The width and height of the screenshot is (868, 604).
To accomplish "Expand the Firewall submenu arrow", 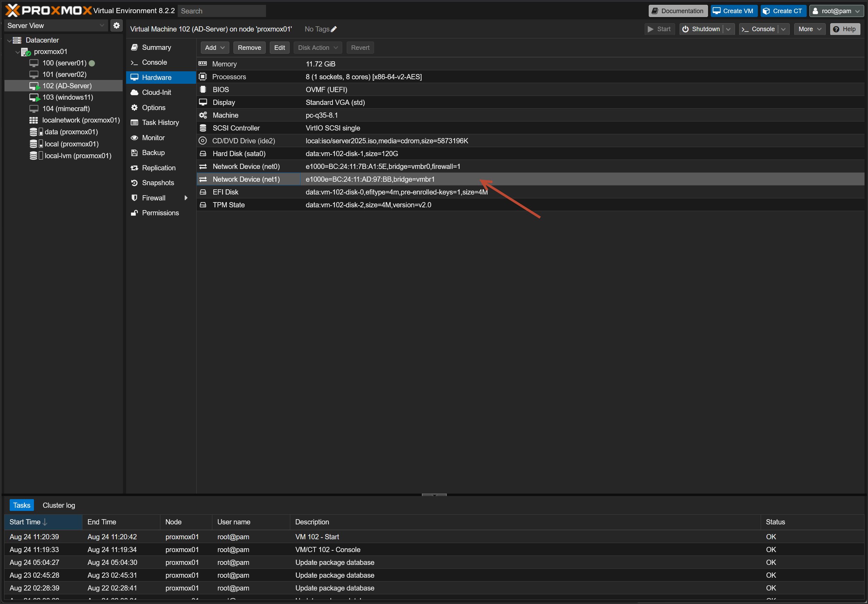I will point(186,198).
